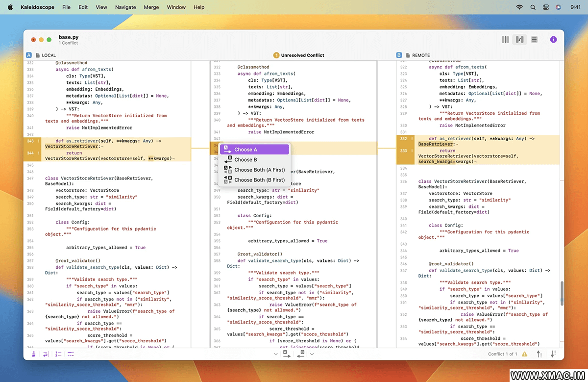Jump to next conflict with down arrow
588x382 pixels.
coord(554,354)
